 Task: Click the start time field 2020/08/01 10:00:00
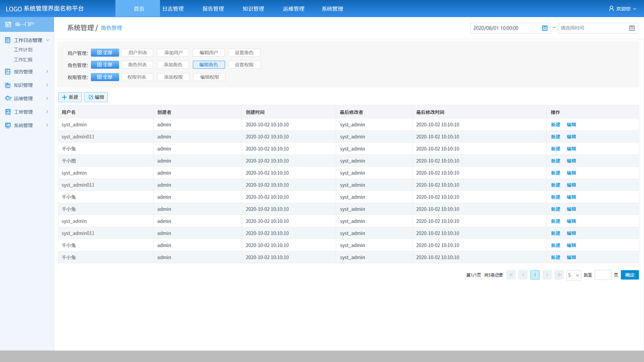510,28
